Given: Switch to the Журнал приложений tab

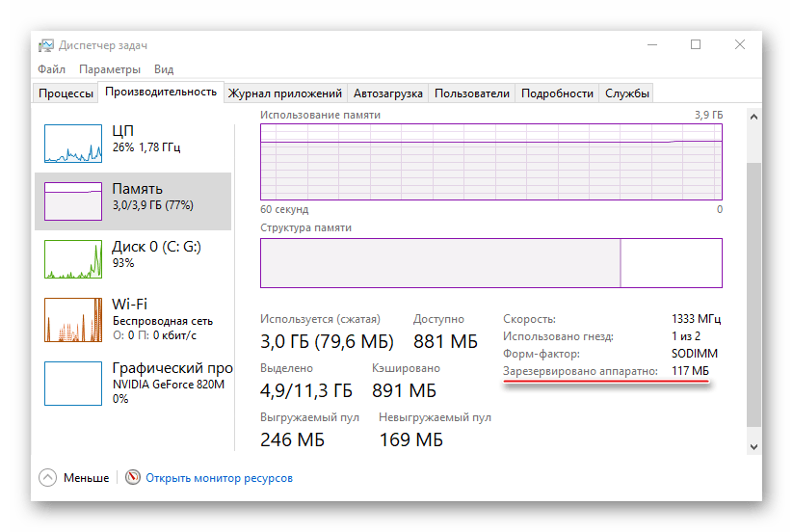Looking at the screenshot, I should [x=285, y=93].
